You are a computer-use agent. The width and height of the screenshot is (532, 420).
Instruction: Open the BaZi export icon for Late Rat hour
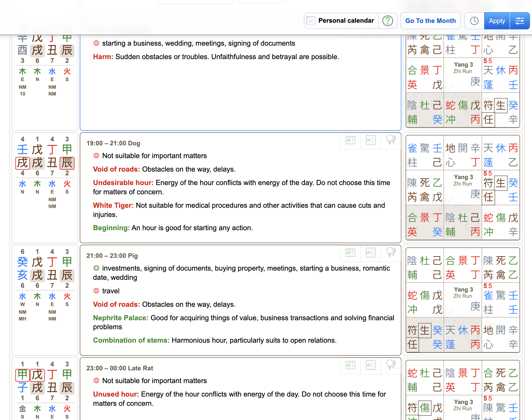coord(350,366)
